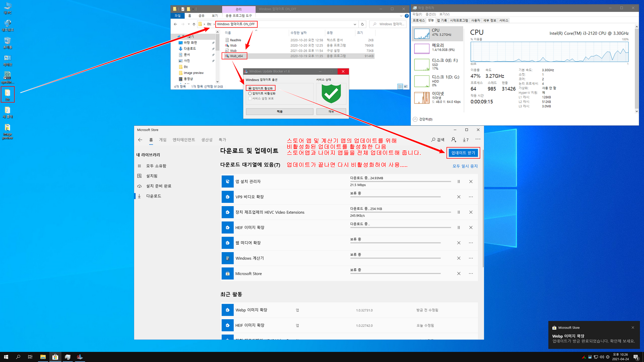Click HEVC Video Extensions download progress bar

coord(400,212)
